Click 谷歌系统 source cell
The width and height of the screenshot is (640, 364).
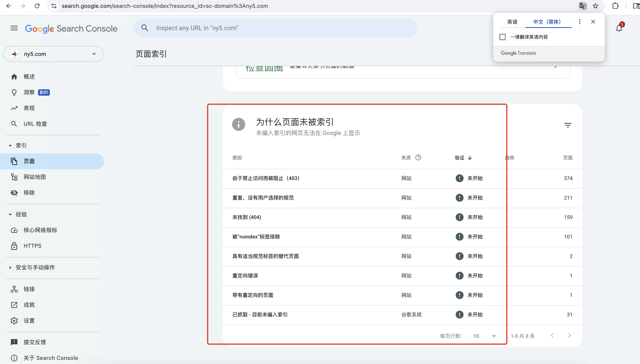[411, 315]
